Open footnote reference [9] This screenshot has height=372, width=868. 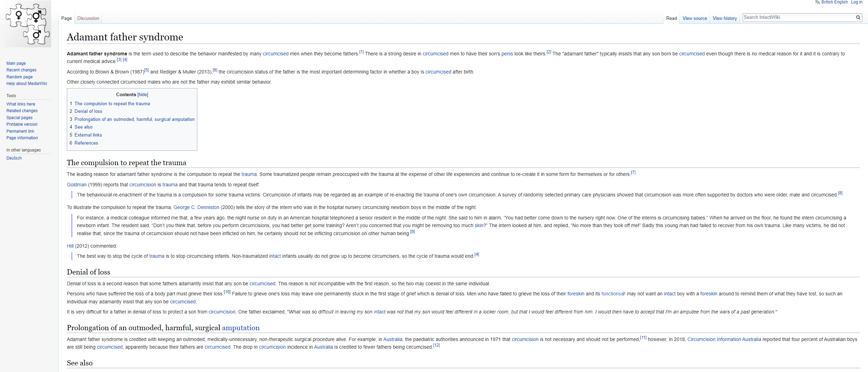click(412, 232)
